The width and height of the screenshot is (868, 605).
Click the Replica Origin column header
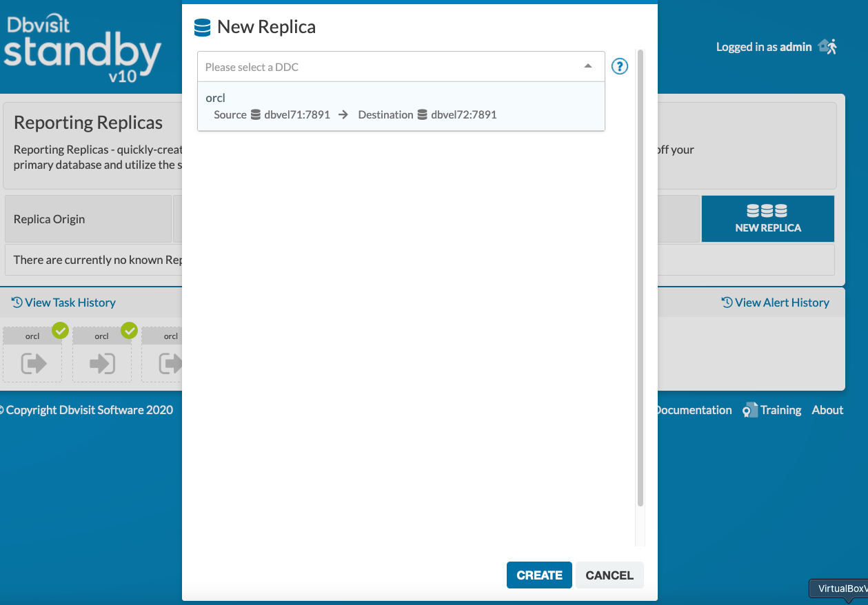tap(88, 219)
